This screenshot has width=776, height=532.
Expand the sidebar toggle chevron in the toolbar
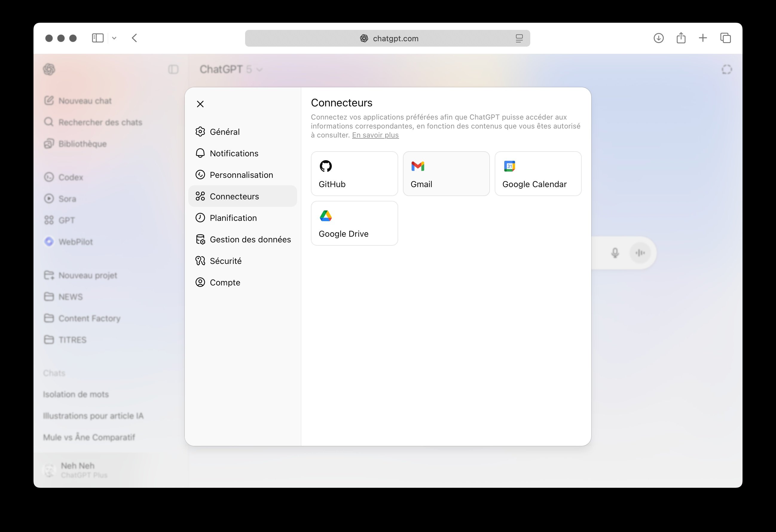(114, 38)
